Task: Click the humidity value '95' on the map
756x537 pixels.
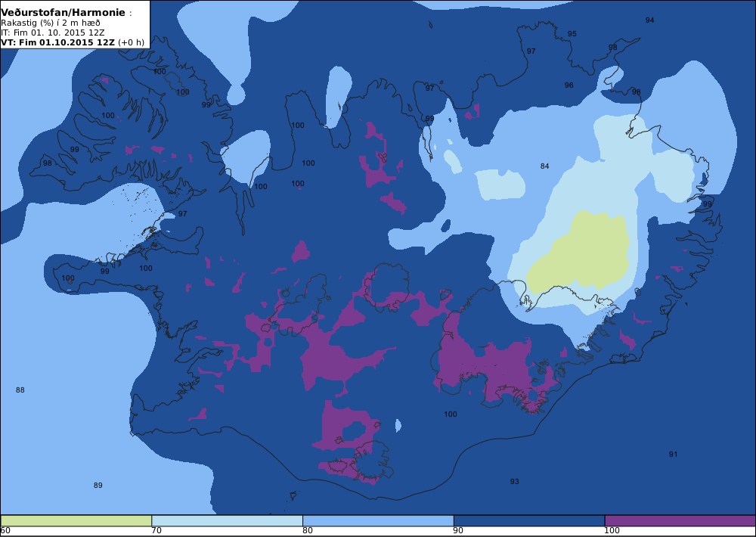Action: tap(572, 34)
